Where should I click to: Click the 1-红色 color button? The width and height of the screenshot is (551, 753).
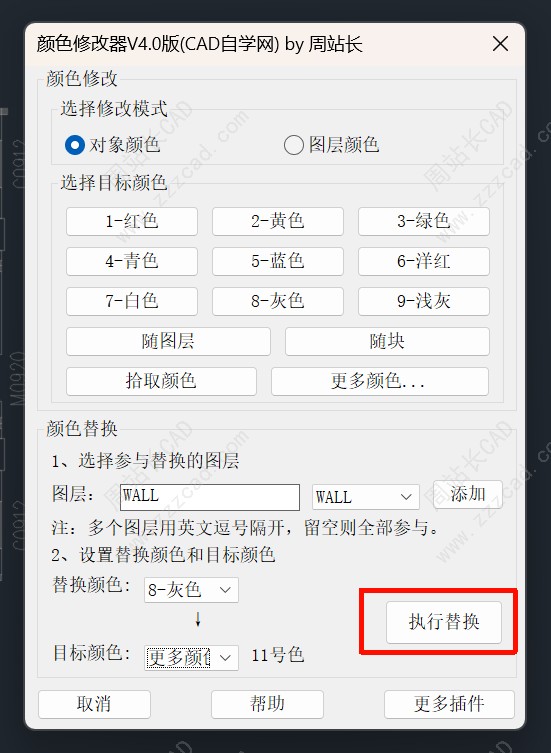[x=132, y=221]
